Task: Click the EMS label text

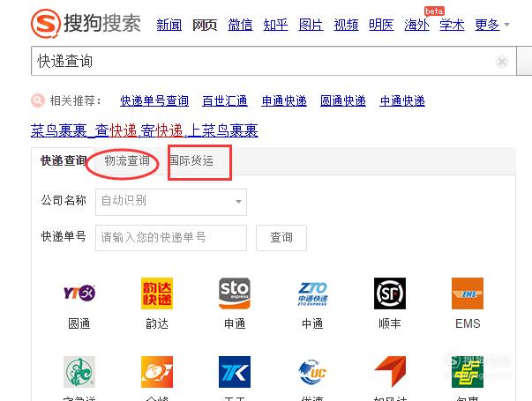Action: point(468,323)
